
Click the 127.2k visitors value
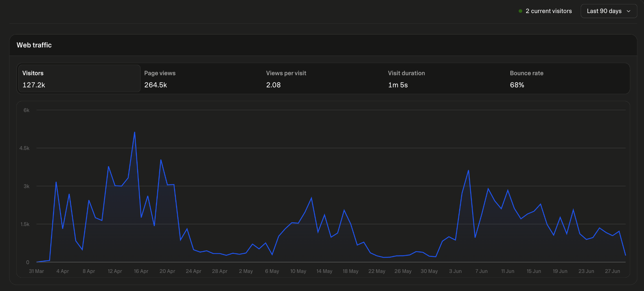[x=34, y=85]
